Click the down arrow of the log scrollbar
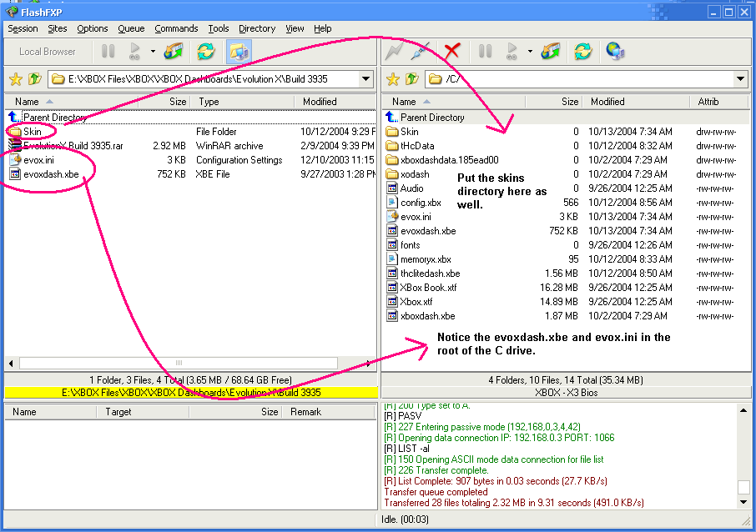 (x=743, y=502)
